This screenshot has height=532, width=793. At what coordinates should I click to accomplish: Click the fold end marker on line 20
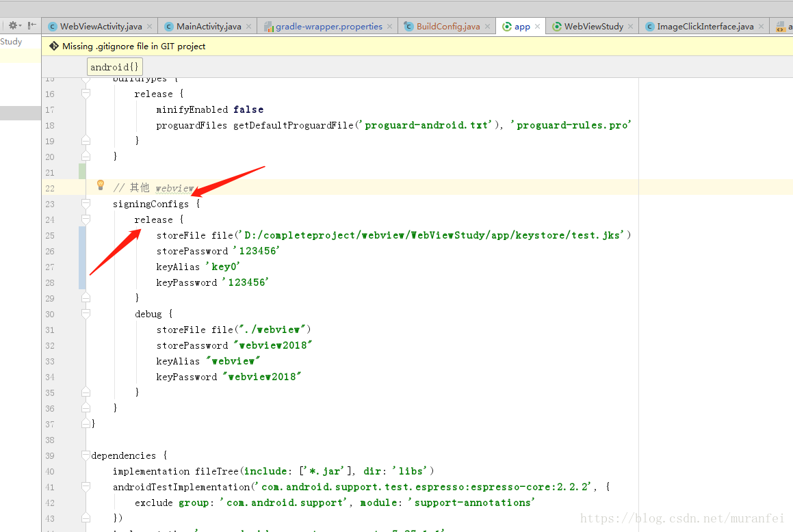point(86,156)
